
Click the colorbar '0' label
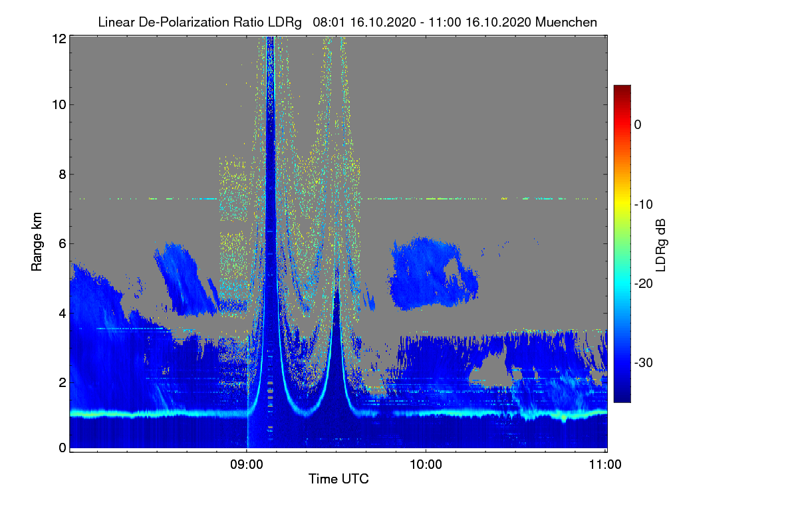pyautogui.click(x=638, y=124)
